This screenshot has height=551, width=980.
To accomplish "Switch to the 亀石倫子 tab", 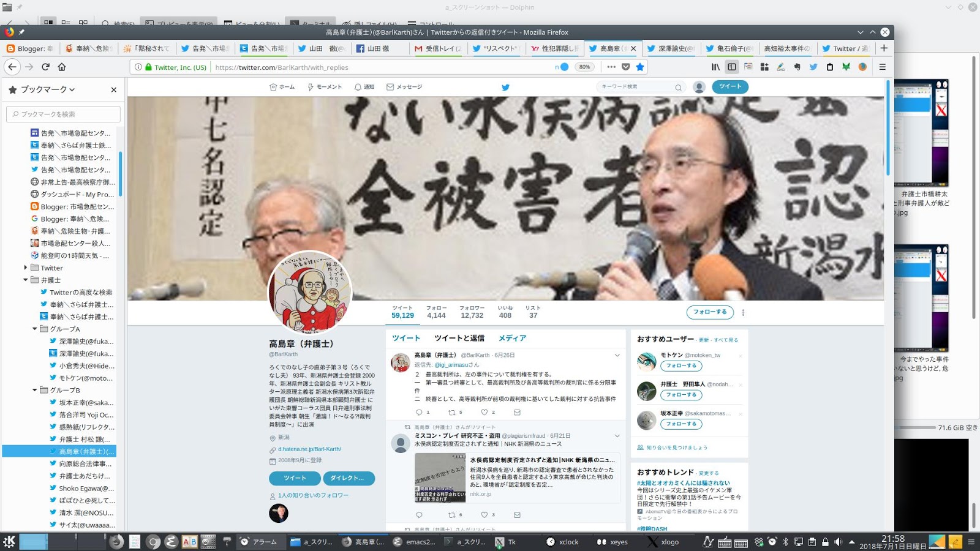I will tap(729, 48).
